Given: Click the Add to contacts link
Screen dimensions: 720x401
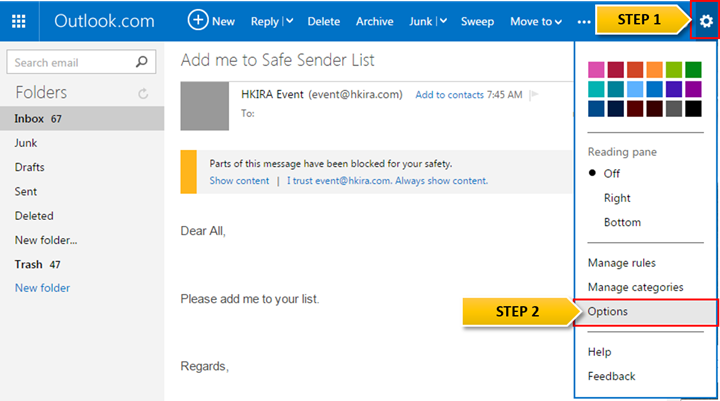Looking at the screenshot, I should pyautogui.click(x=449, y=95).
